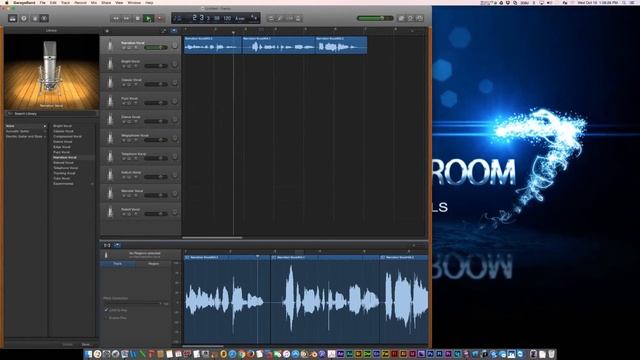This screenshot has width=640, height=360.
Task: Open the Mix menu
Action: click(94, 2)
